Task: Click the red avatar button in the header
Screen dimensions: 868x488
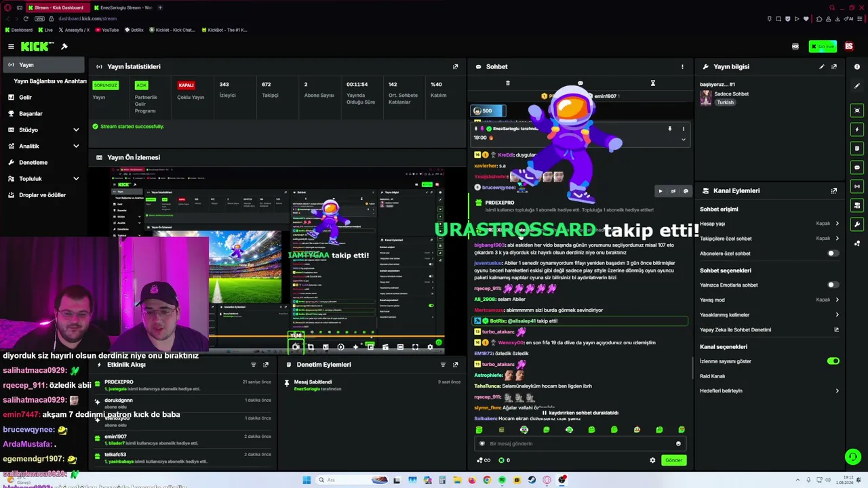Action: click(848, 47)
